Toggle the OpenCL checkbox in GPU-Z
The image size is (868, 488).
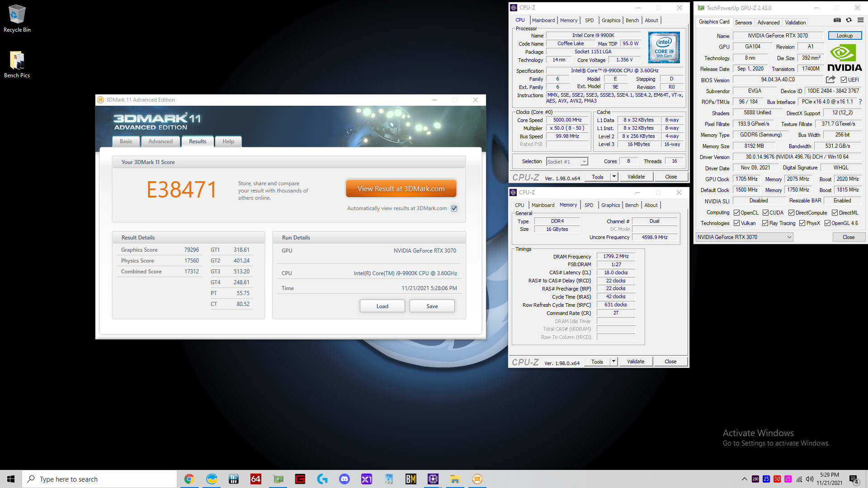pyautogui.click(x=736, y=213)
